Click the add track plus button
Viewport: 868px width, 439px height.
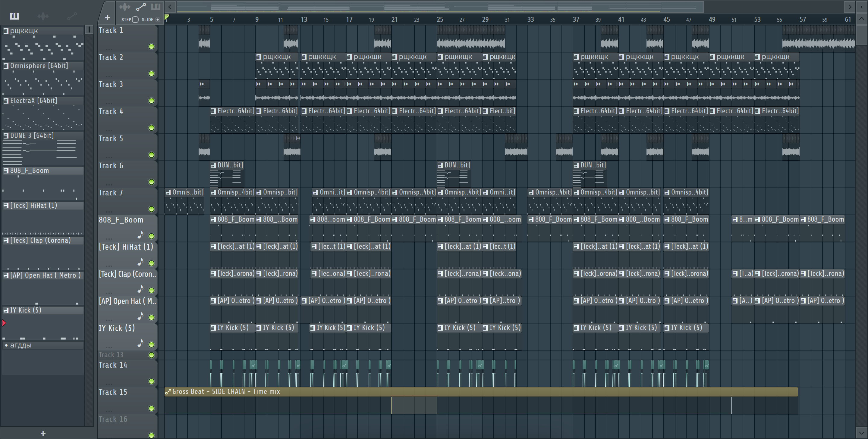108,18
